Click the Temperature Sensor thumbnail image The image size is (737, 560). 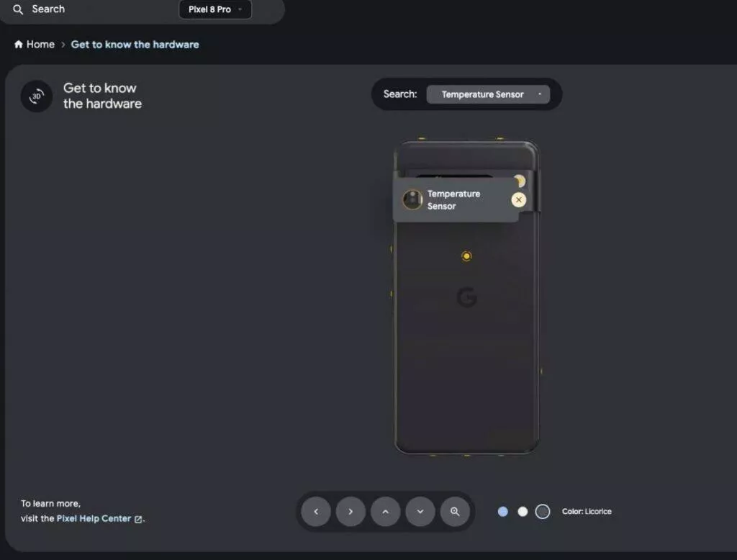(x=412, y=199)
